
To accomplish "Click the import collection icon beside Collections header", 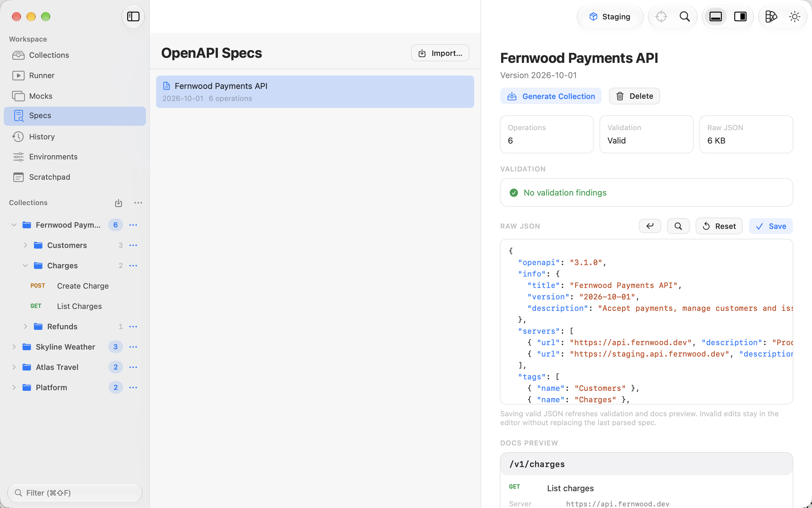I will tap(118, 203).
